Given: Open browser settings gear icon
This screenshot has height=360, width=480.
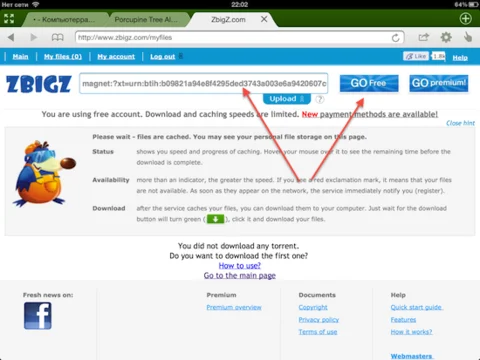Looking at the screenshot, I should [446, 37].
